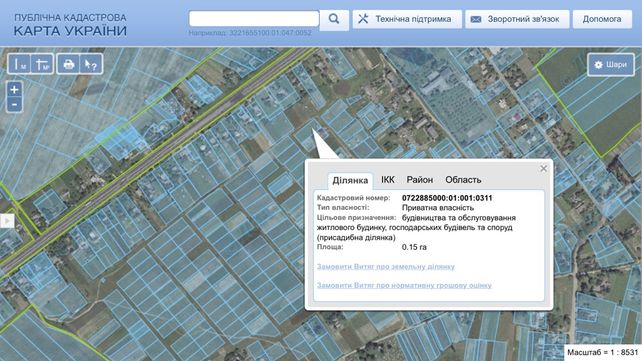The height and width of the screenshot is (361, 642).
Task: Click link Замовити Витяг про земельну ділянку
Action: coord(386,266)
